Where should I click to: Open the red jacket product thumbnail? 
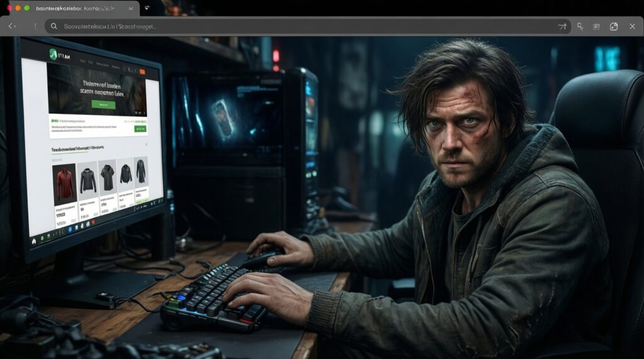(65, 184)
